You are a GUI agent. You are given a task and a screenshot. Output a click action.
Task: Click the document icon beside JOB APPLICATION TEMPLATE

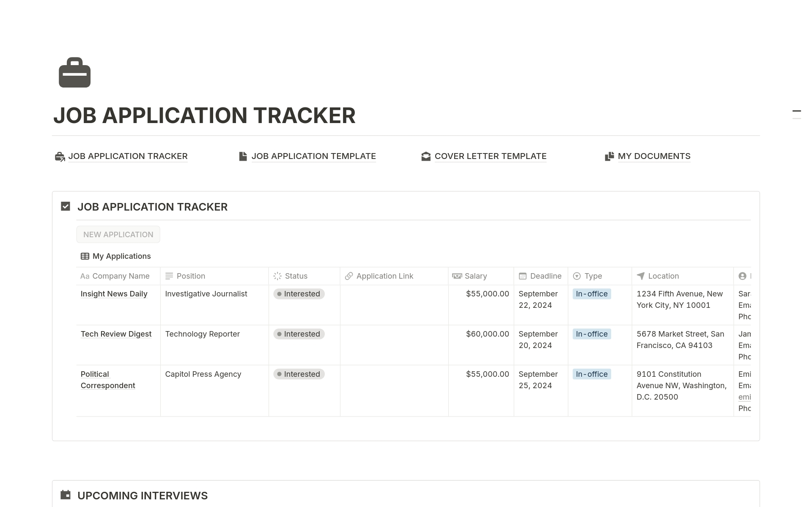[x=242, y=156]
